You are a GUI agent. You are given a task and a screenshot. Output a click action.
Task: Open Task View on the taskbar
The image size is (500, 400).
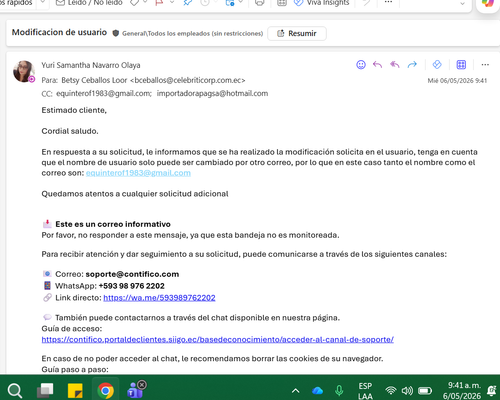(45, 390)
